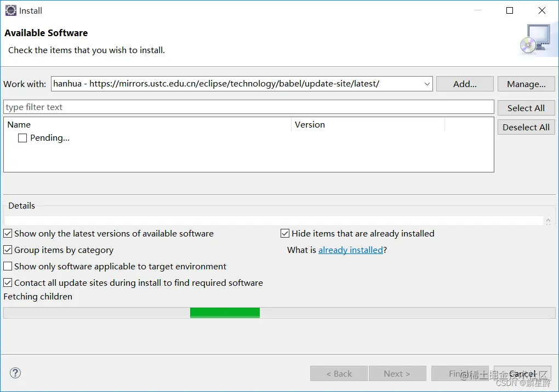Click the Add... button
This screenshot has width=559, height=392.
pos(465,84)
